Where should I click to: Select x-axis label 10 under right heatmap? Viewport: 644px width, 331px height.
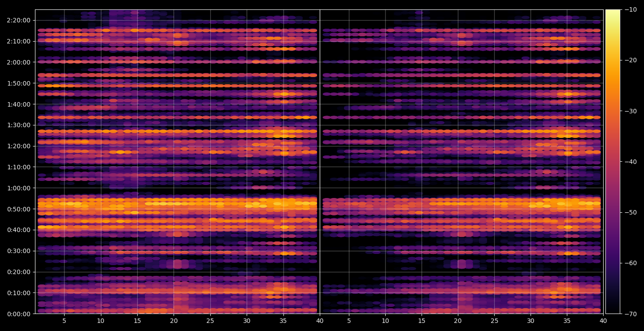point(385,321)
